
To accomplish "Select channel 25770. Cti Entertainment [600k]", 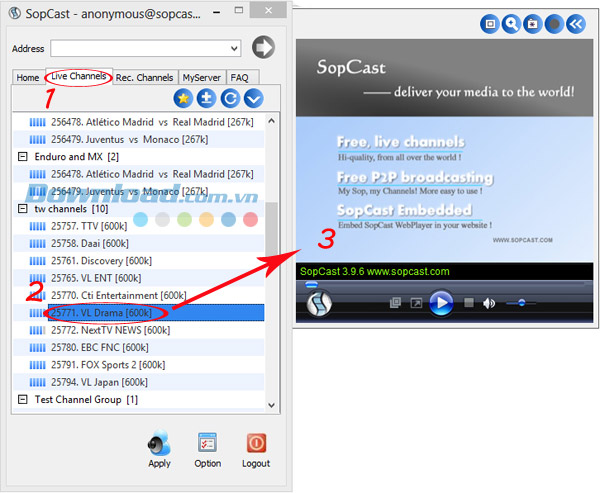I will coord(119,295).
